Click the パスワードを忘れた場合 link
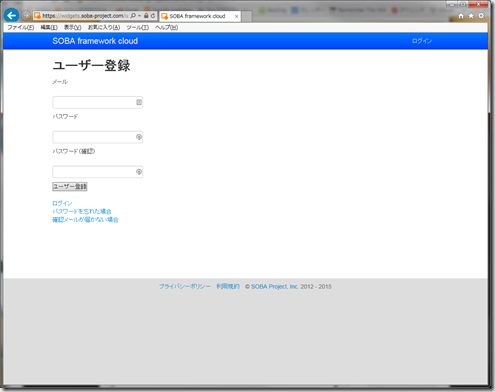This screenshot has width=495, height=392. click(x=82, y=211)
